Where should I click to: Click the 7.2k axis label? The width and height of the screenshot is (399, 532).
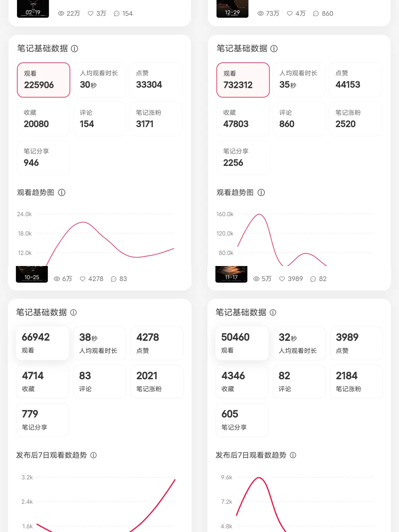pos(226,502)
